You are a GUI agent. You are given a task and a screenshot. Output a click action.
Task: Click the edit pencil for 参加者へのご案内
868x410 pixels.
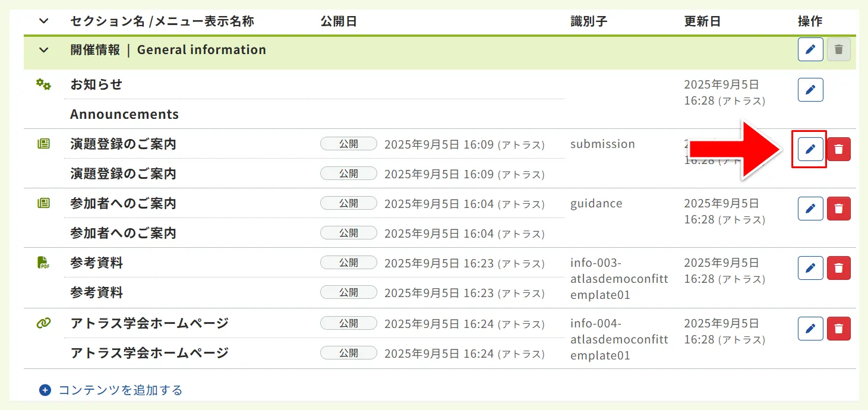click(810, 208)
